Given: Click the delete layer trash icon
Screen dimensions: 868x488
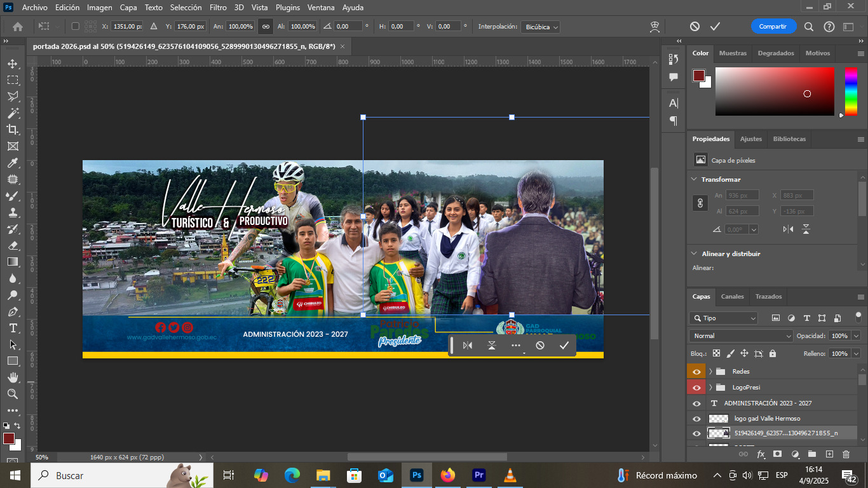Looking at the screenshot, I should point(846,454).
